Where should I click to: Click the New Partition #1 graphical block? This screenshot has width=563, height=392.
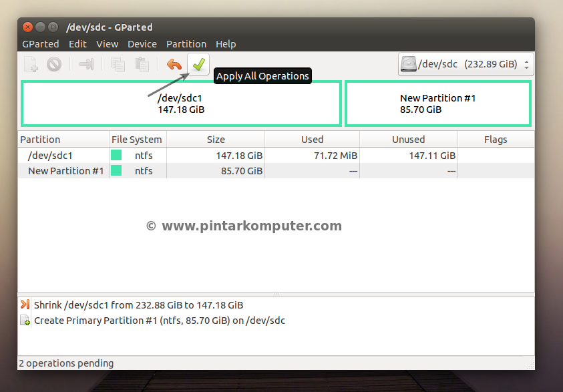(x=437, y=104)
